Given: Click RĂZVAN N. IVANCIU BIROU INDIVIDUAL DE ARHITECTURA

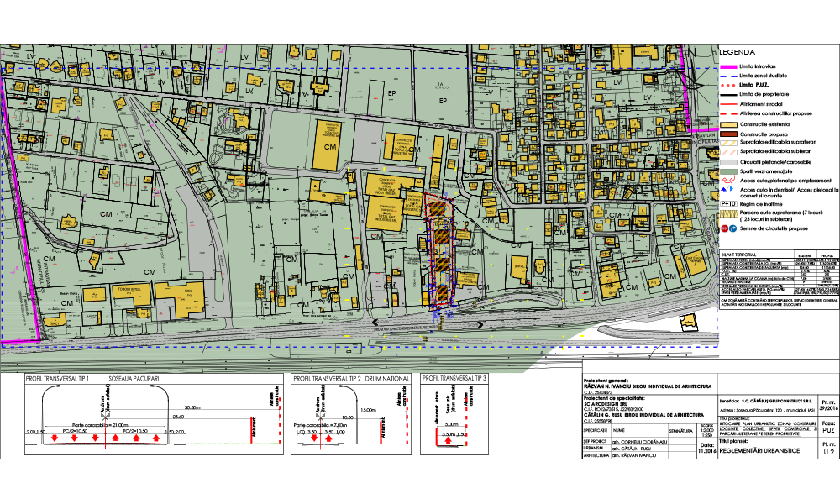Looking at the screenshot, I should [648, 386].
